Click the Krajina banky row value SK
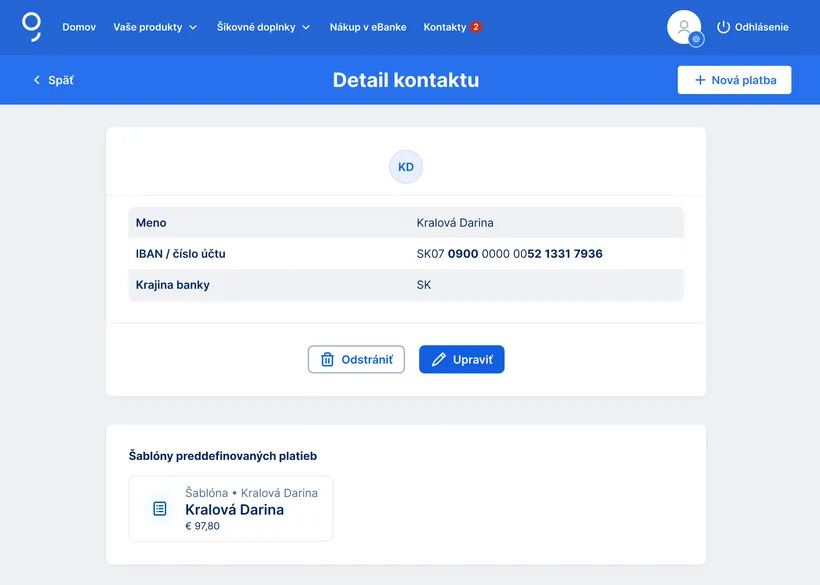The height and width of the screenshot is (585, 820). pyautogui.click(x=424, y=285)
